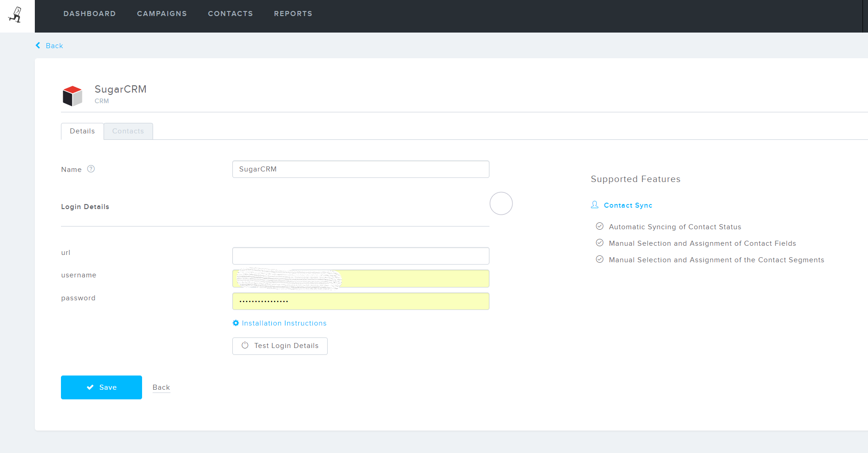
Task: Go back using top Back link
Action: tap(49, 46)
